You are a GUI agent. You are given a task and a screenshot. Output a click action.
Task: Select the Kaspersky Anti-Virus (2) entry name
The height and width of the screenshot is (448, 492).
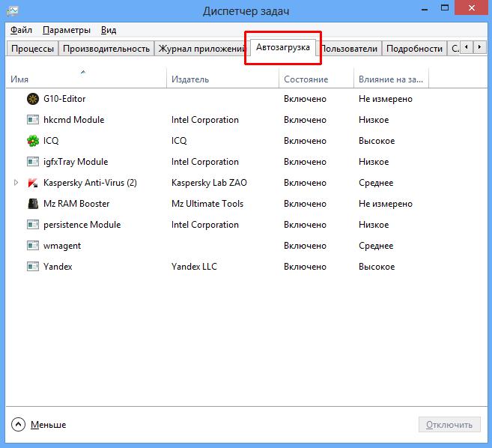coord(90,183)
